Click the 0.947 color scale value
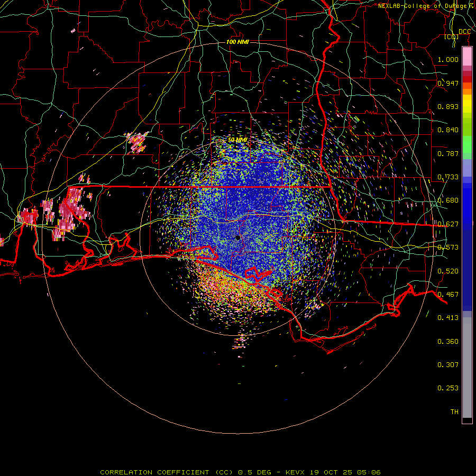 tap(448, 83)
